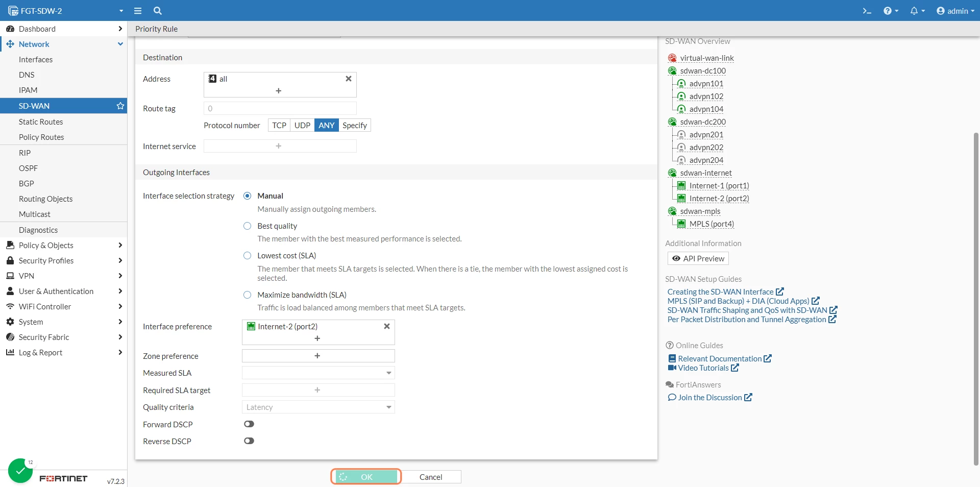980x487 pixels.
Task: Open the Join the Discussion link
Action: coord(710,398)
